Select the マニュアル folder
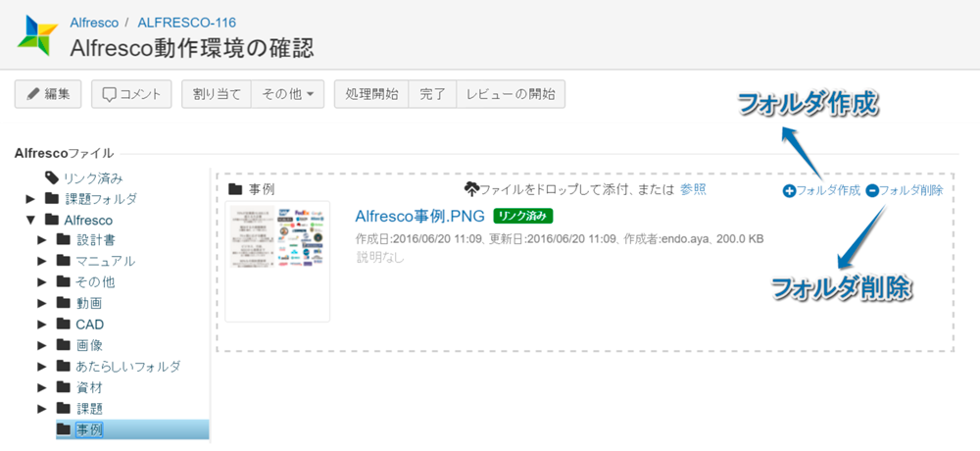Viewport: 980px width, 451px height. click(x=106, y=262)
